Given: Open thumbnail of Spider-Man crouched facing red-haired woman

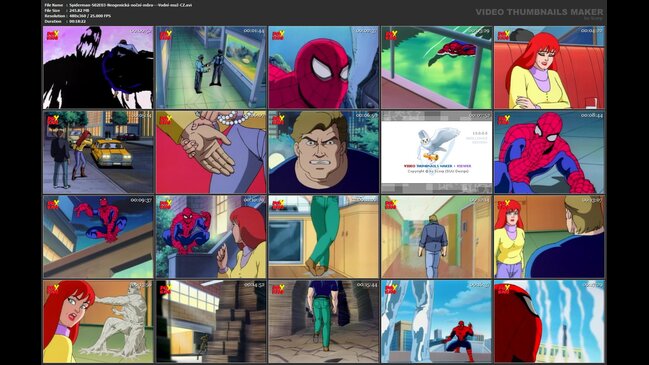Looking at the screenshot, I should coord(211,237).
